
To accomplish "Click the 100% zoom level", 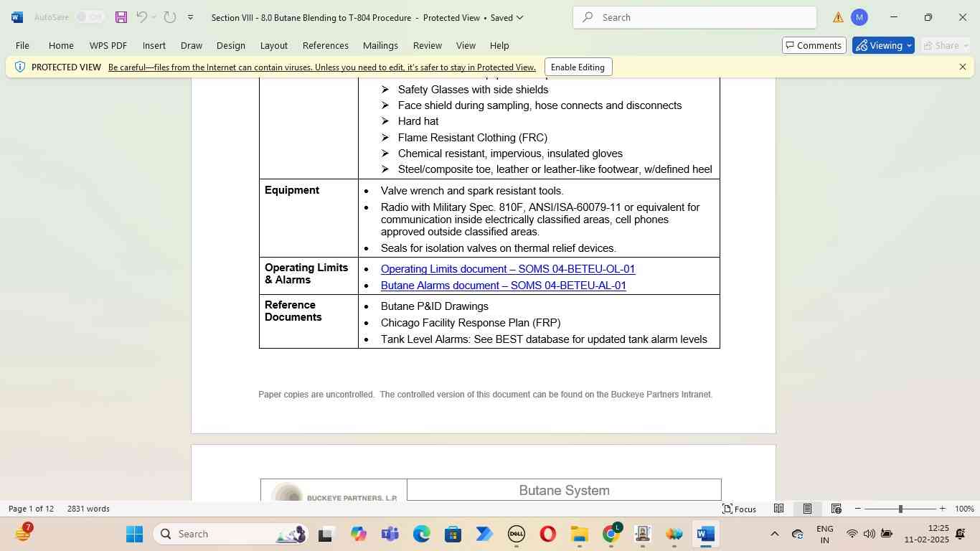I will point(964,509).
